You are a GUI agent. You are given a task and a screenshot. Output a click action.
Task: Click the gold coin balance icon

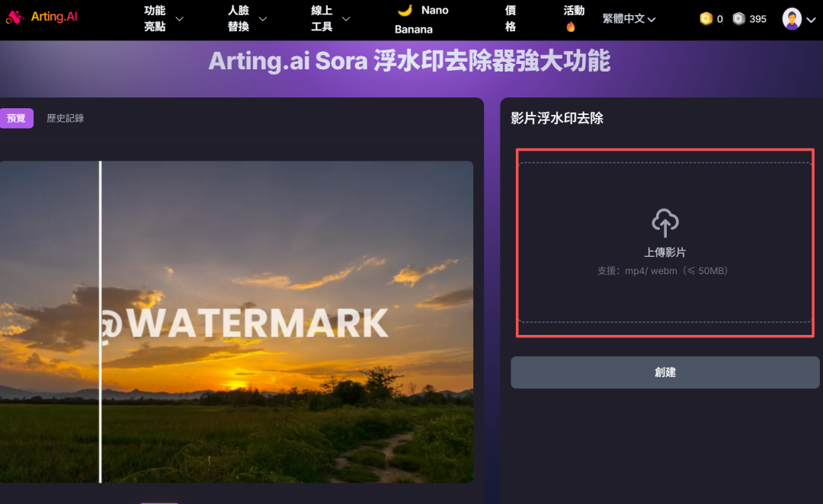point(705,18)
